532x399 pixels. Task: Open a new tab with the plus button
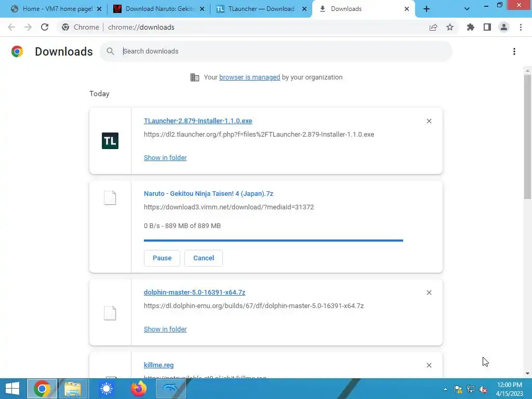click(x=427, y=9)
